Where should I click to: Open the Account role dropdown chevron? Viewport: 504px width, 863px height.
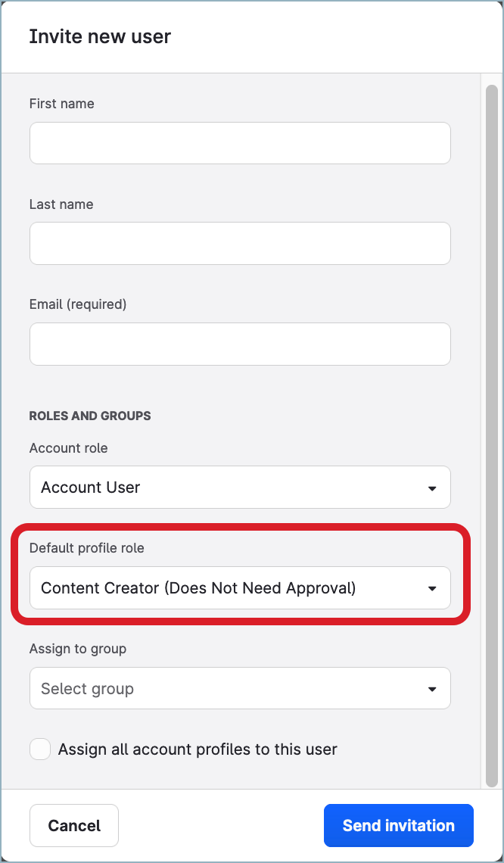(432, 488)
